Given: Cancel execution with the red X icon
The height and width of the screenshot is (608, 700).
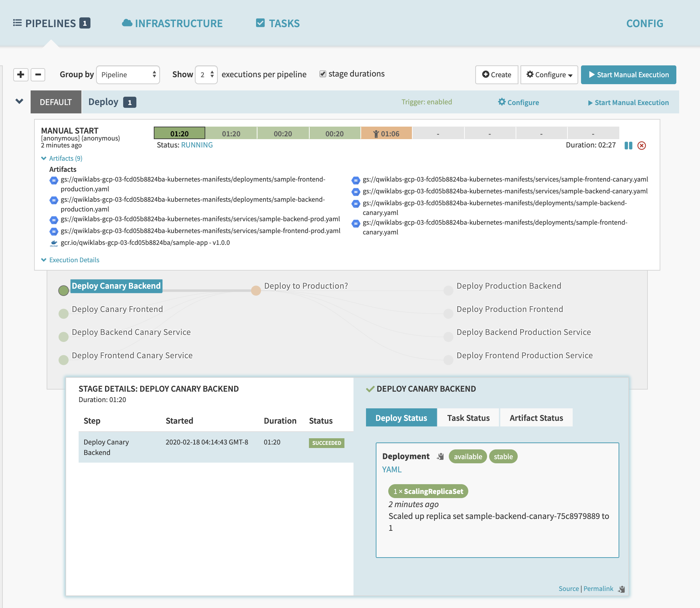Looking at the screenshot, I should (x=642, y=145).
